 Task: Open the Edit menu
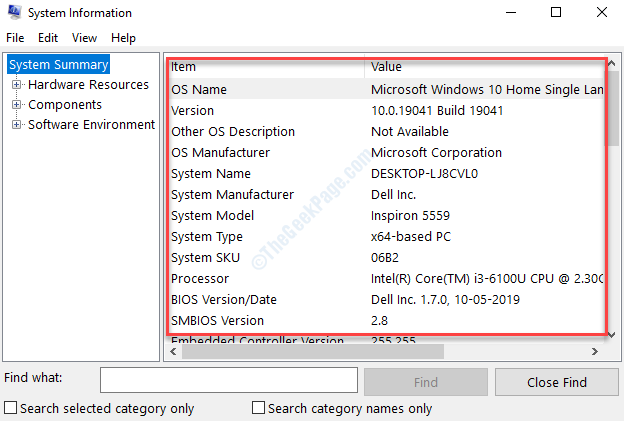click(48, 38)
